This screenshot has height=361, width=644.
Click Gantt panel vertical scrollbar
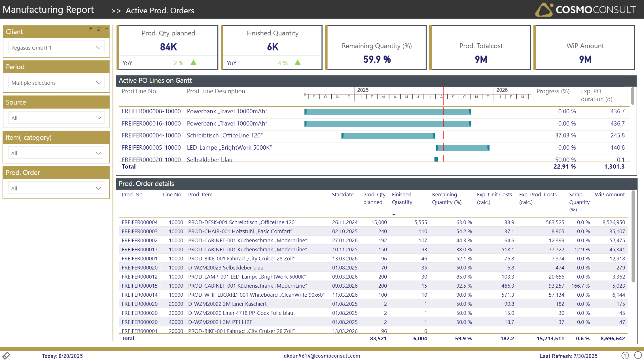(633, 96)
